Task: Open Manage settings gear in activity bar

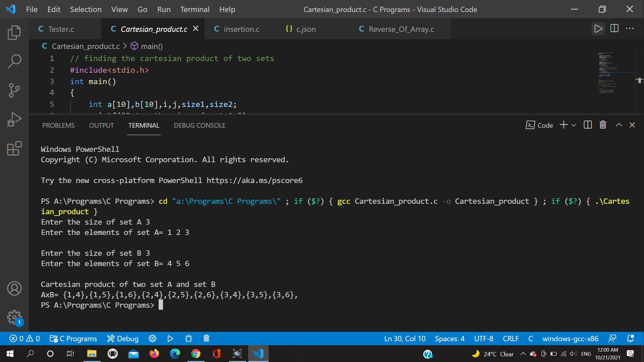Action: click(x=14, y=318)
